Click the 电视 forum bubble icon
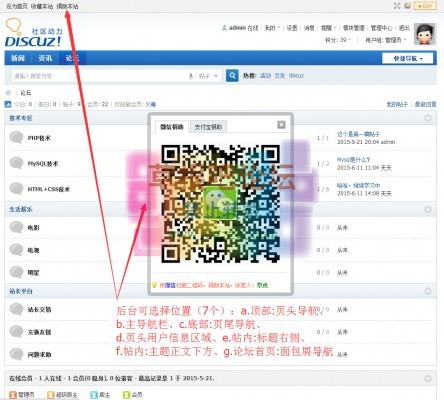 16,250
